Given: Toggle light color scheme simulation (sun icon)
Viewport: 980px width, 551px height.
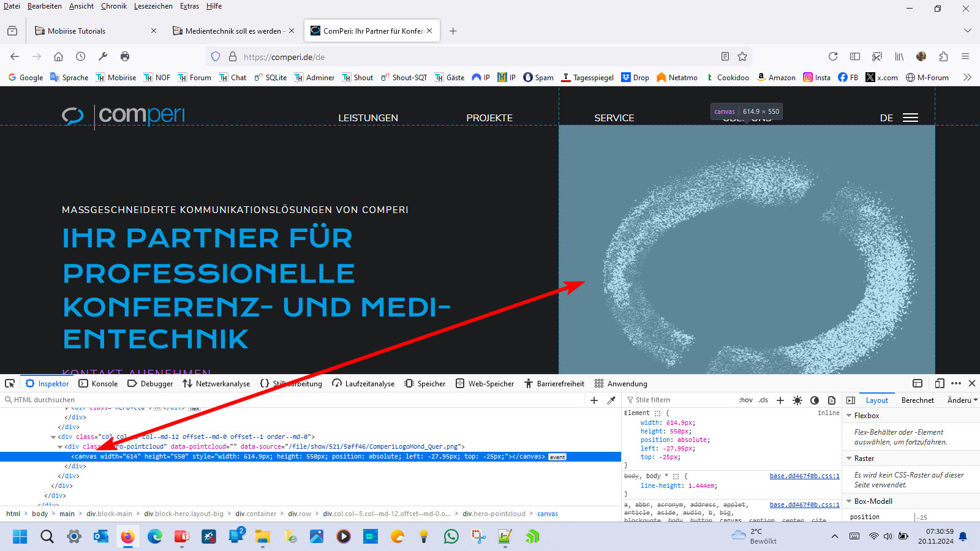Looking at the screenshot, I should pos(797,400).
